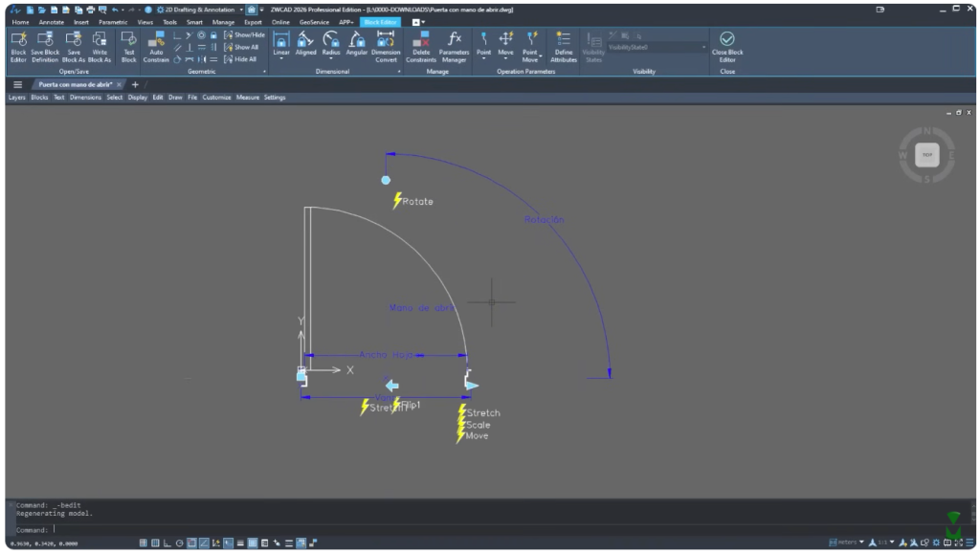980x554 pixels.
Task: Select Write Block As tool
Action: pyautogui.click(x=100, y=47)
